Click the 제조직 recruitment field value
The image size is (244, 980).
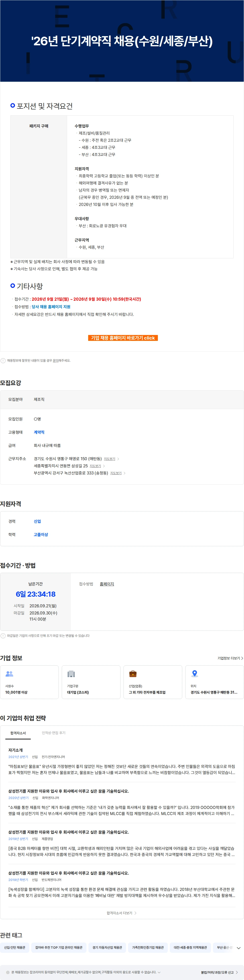click(39, 399)
